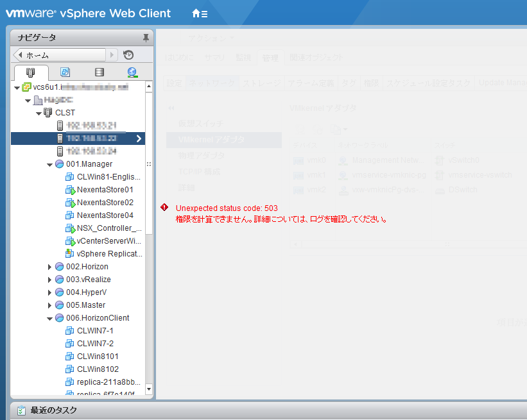Collapse the 006.HorizonClient folder
The width and height of the screenshot is (527, 420).
click(x=50, y=317)
